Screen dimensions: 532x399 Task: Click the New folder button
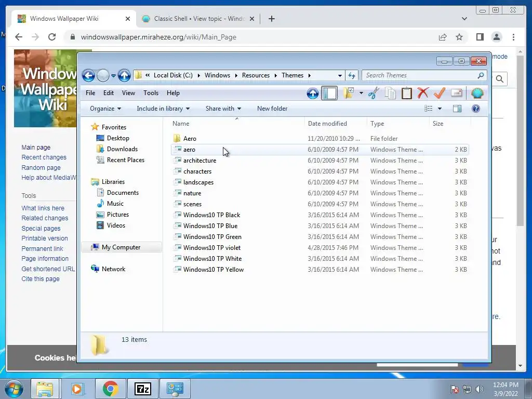click(272, 109)
